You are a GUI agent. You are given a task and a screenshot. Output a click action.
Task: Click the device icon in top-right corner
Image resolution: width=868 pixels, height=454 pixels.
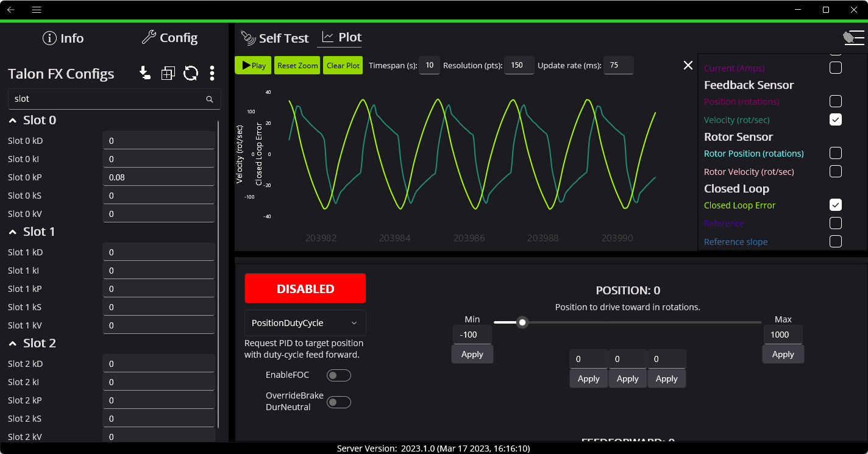(853, 38)
